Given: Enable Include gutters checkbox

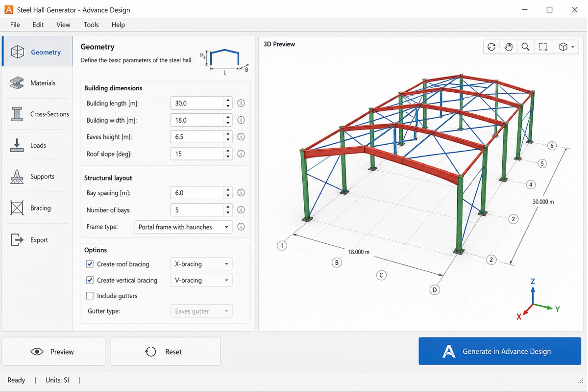Looking at the screenshot, I should point(90,296).
